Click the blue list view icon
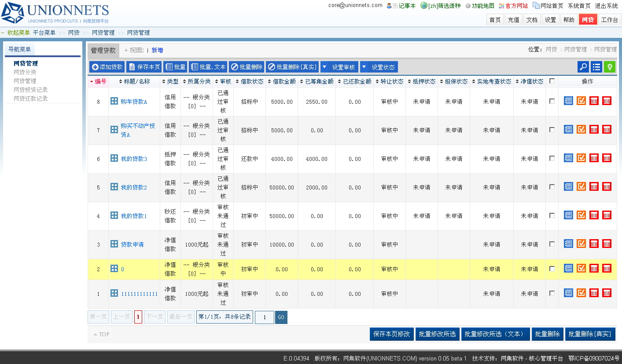This screenshot has height=364, width=622. pyautogui.click(x=596, y=67)
